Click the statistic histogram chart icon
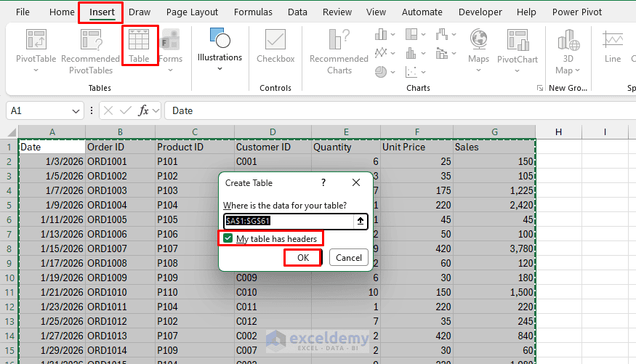The width and height of the screenshot is (636, 364). (411, 53)
